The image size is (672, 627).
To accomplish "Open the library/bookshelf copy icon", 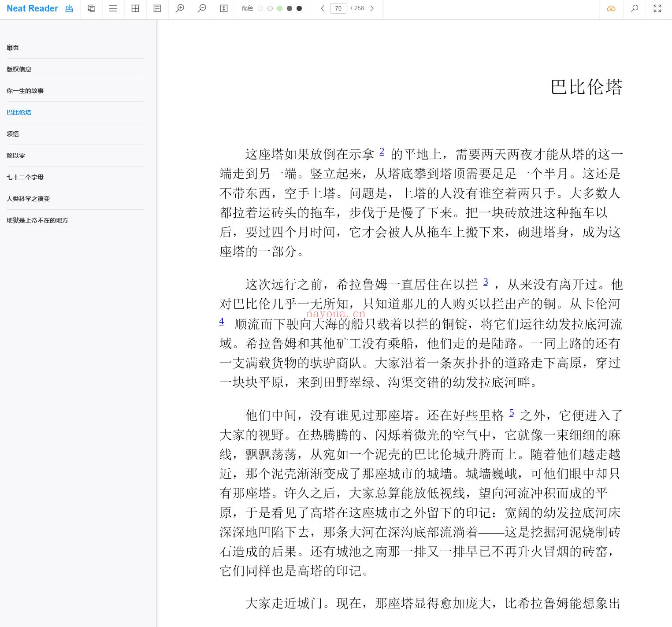I will click(91, 8).
